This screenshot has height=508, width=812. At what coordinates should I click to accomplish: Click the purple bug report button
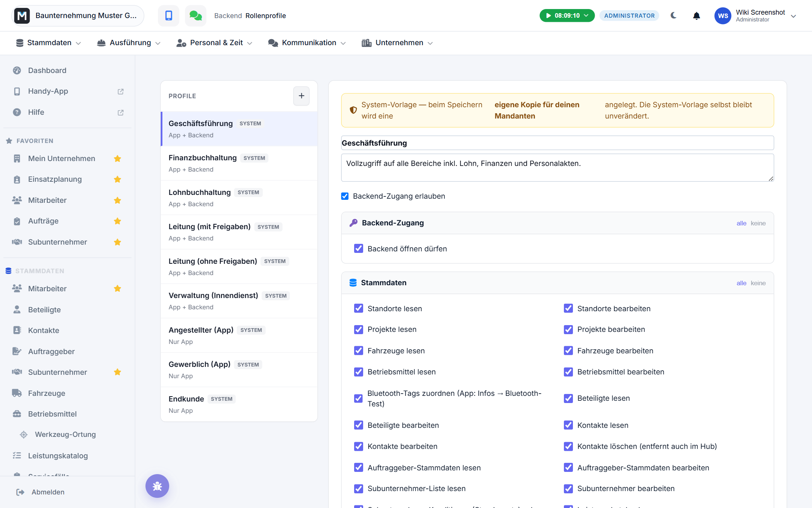(x=157, y=486)
